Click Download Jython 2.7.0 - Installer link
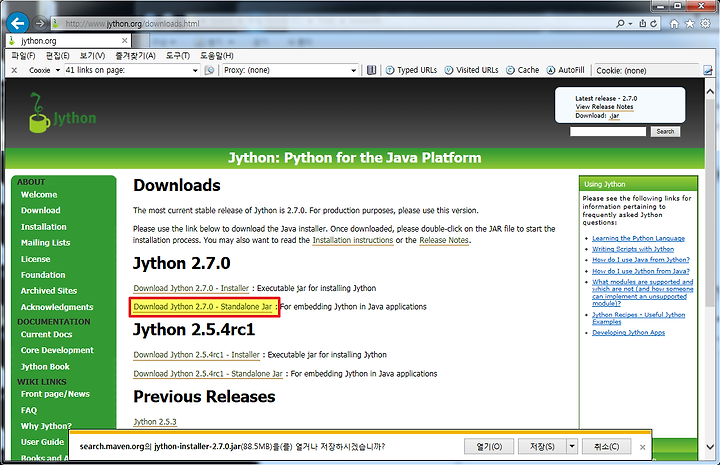 coord(191,288)
